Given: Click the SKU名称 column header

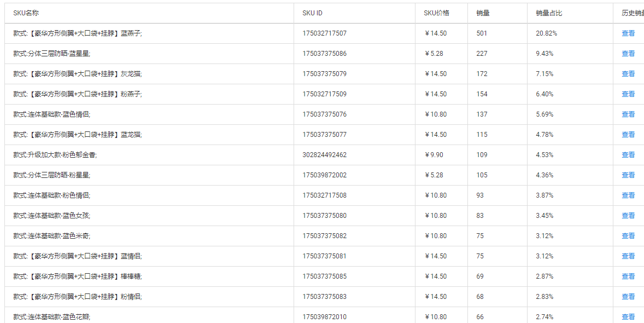Looking at the screenshot, I should 26,13.
